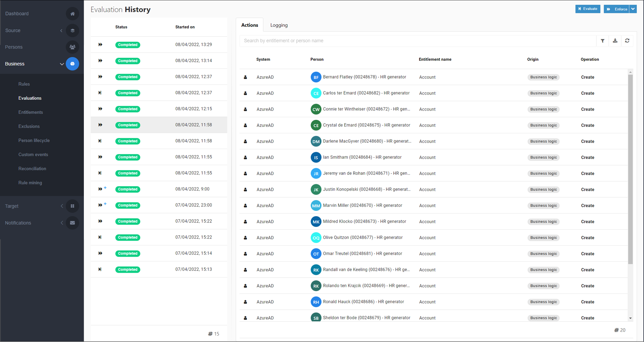Expand the Target menu section

point(62,206)
